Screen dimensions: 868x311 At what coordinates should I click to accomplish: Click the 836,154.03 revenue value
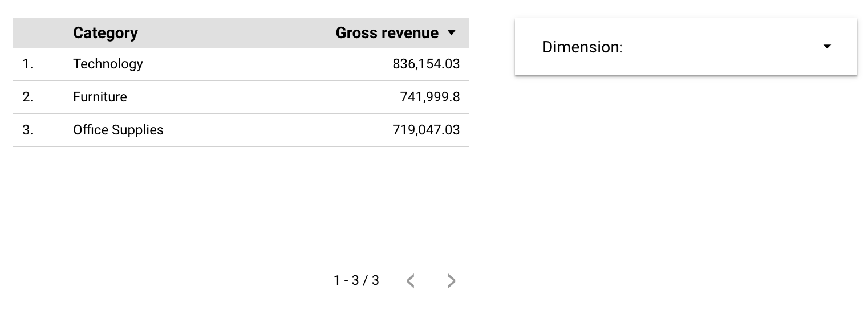[426, 64]
